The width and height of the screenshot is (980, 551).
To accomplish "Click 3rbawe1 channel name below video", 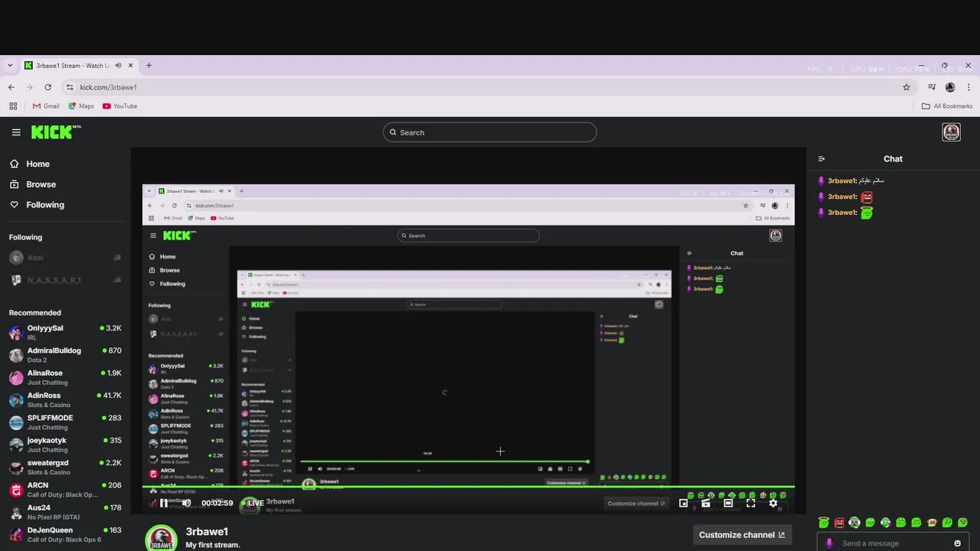I will pyautogui.click(x=207, y=531).
